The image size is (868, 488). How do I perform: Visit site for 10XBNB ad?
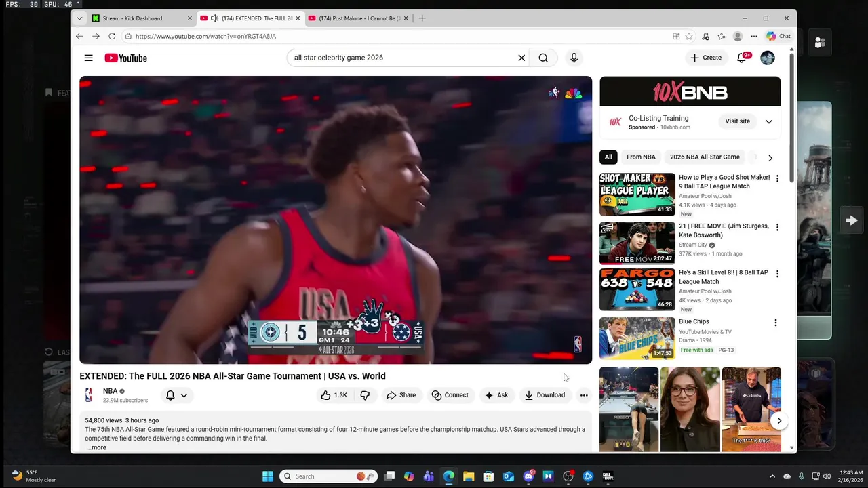737,121
